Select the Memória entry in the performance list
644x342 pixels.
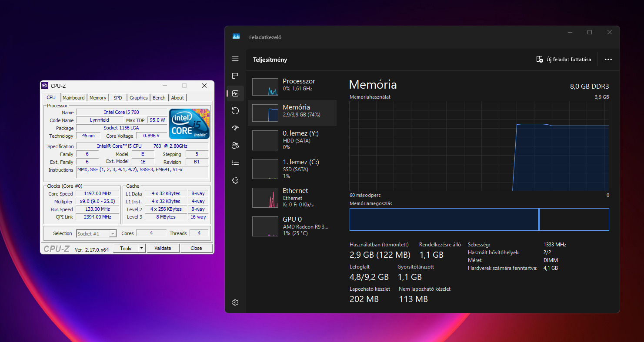tap(292, 113)
